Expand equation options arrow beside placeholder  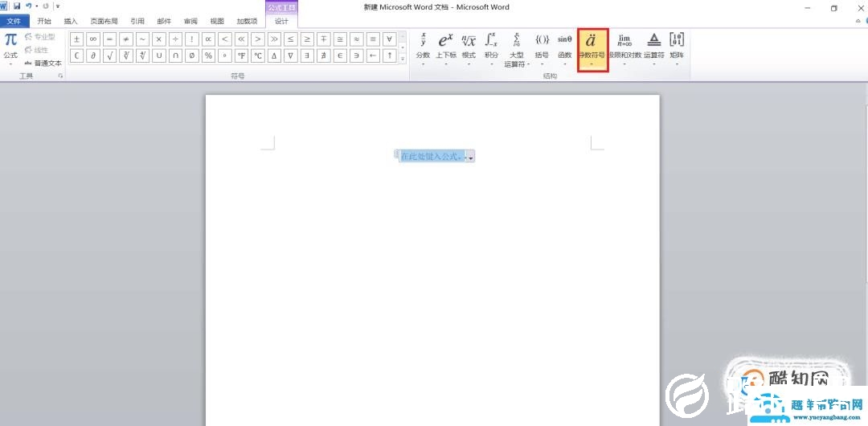[x=470, y=158]
